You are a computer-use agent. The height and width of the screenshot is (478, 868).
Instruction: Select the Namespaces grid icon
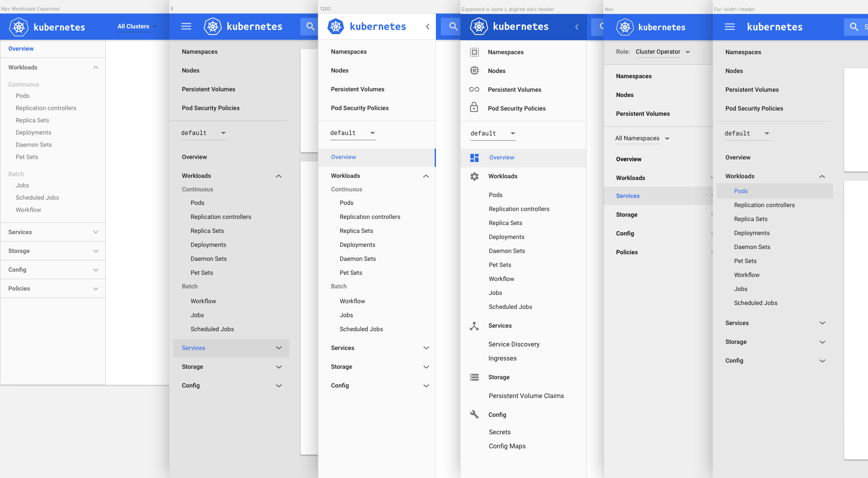[474, 52]
